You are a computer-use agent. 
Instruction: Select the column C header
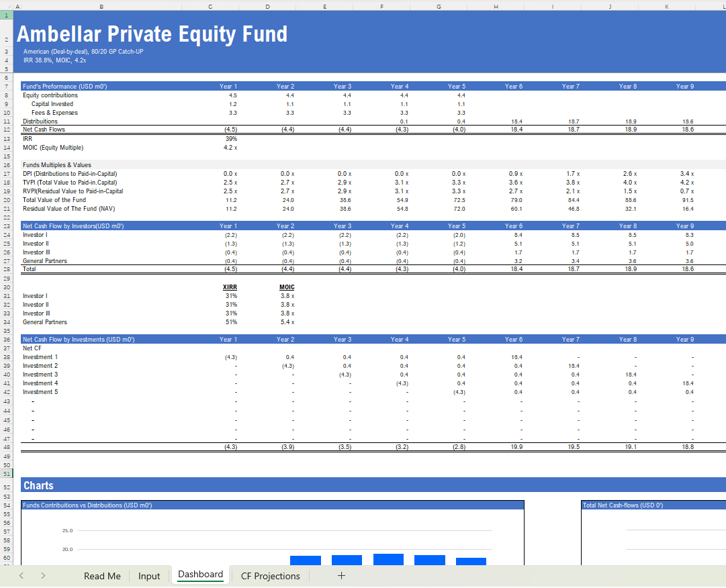coord(210,5)
